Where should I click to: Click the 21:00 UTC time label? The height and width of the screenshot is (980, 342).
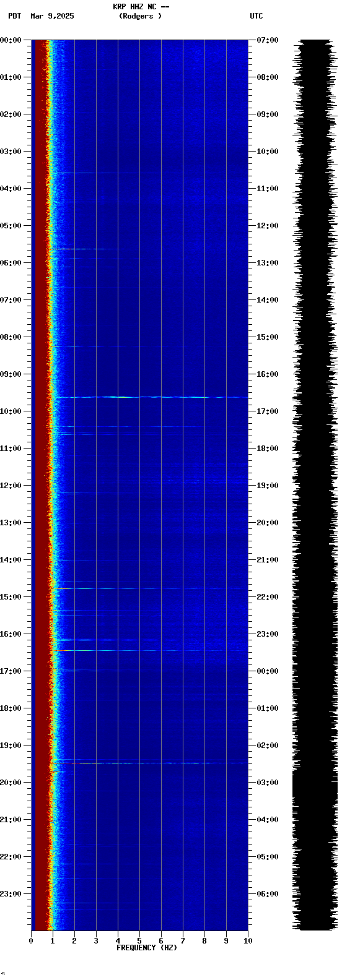pos(267,560)
